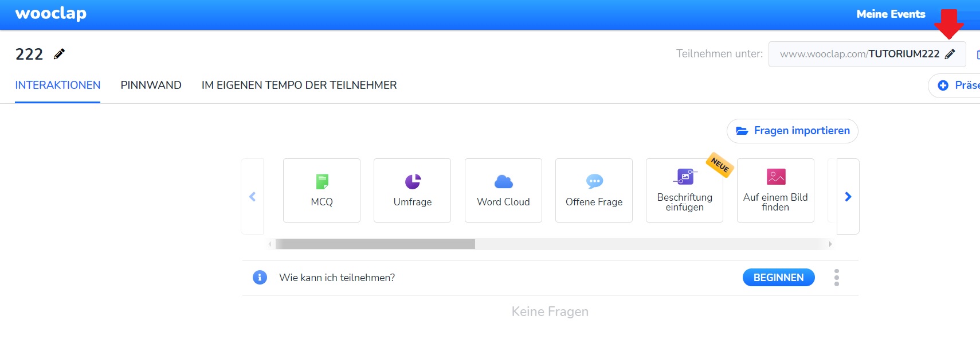Click the wooclap logo

tap(50, 14)
